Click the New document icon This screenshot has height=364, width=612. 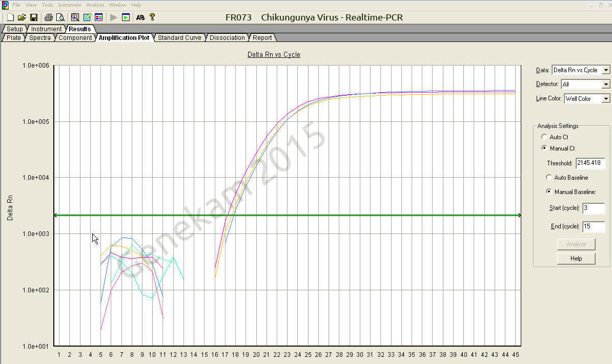pos(10,17)
